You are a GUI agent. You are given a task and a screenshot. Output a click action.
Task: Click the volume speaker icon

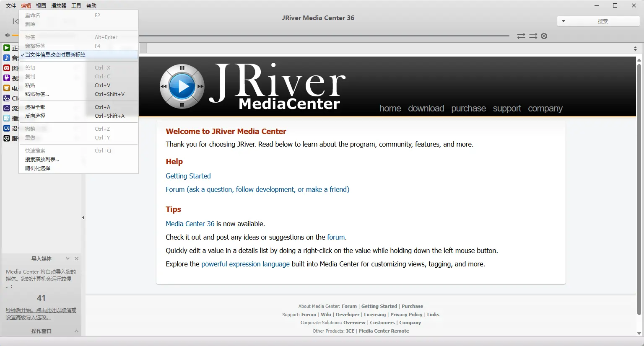click(x=7, y=35)
